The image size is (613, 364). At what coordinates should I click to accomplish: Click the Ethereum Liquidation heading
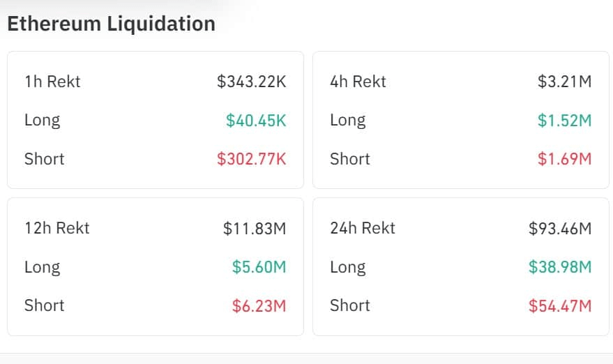click(x=111, y=24)
